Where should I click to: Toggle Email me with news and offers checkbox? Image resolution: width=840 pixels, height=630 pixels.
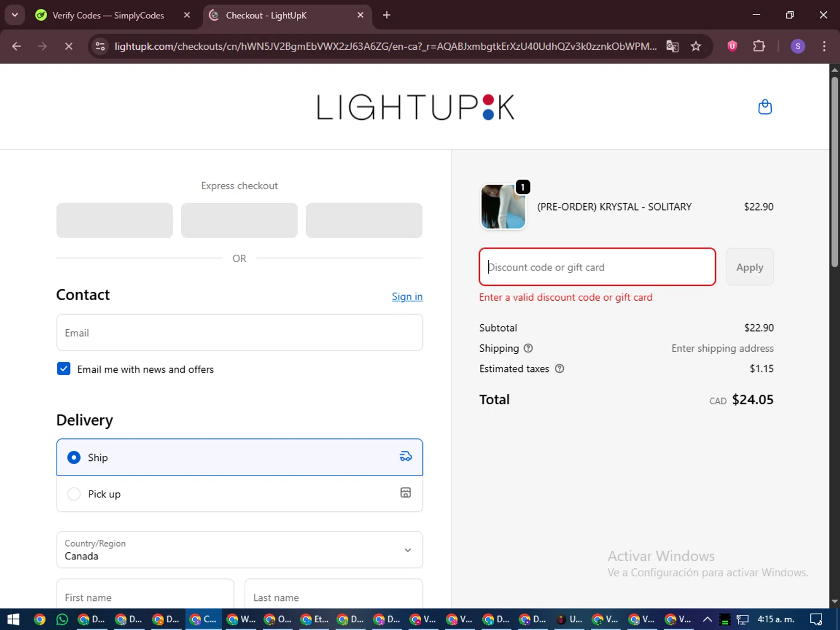(63, 368)
